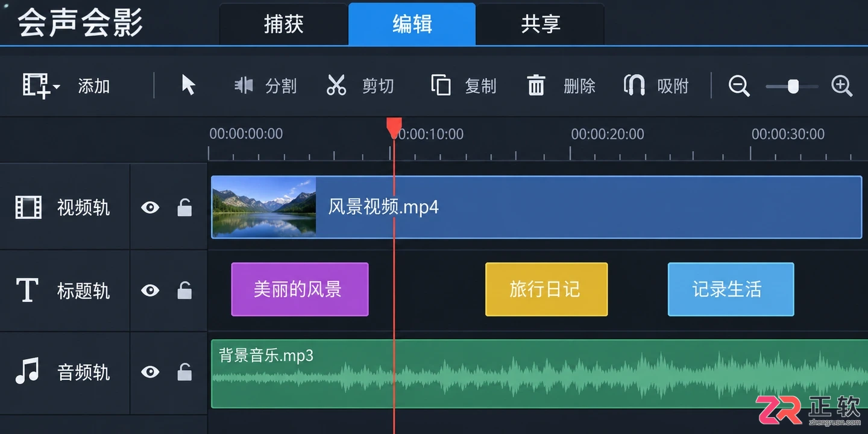This screenshot has width=868, height=434.
Task: Hide the 视频轨 track with eye icon
Action: 150,207
